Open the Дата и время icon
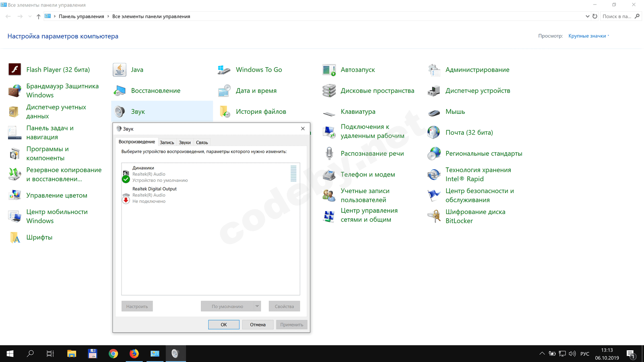This screenshot has height=362, width=644. click(224, 90)
